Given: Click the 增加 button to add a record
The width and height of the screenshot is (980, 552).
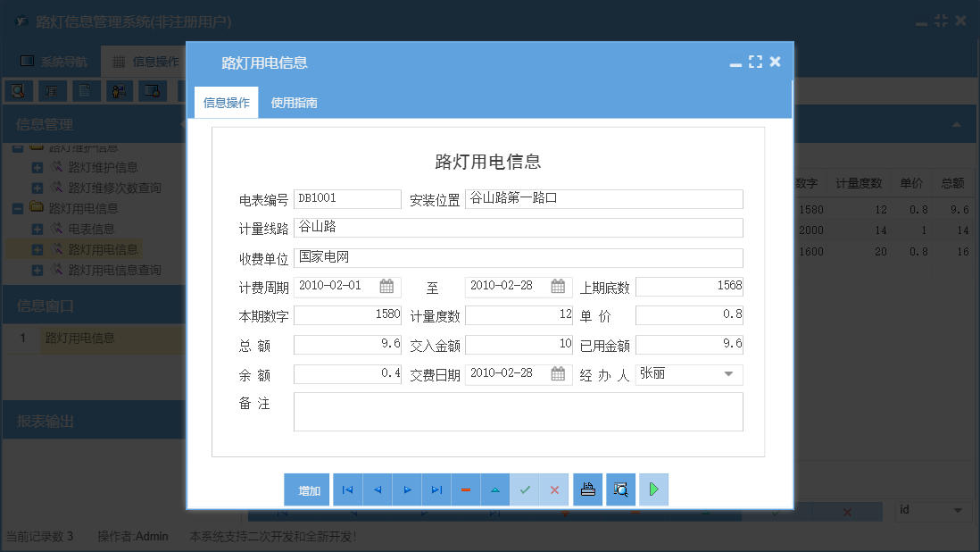Looking at the screenshot, I should [307, 489].
